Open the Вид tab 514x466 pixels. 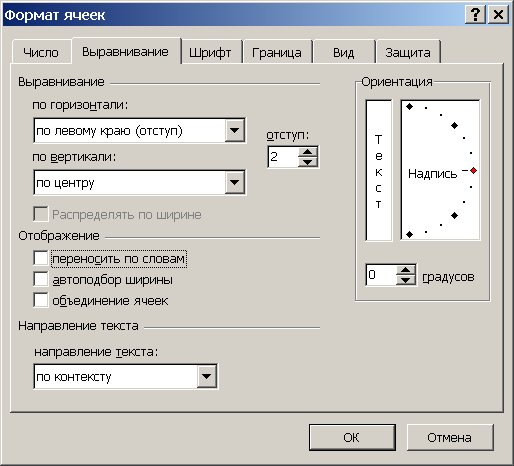point(344,52)
